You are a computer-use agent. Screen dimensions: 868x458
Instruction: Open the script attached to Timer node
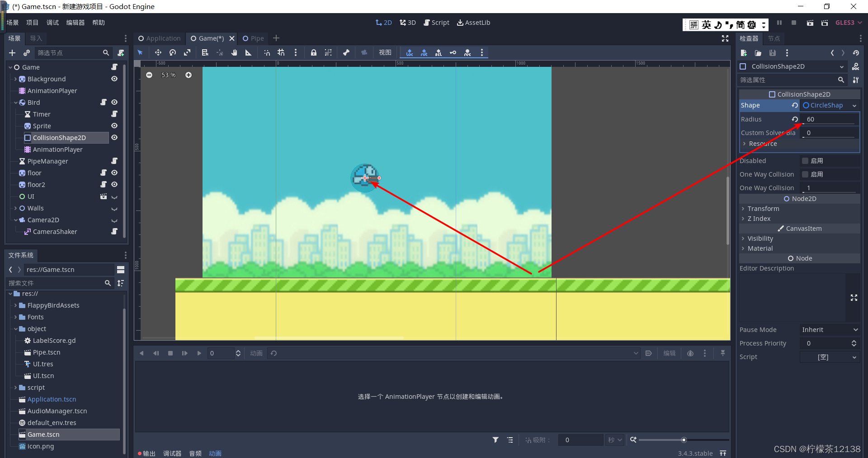pos(114,114)
